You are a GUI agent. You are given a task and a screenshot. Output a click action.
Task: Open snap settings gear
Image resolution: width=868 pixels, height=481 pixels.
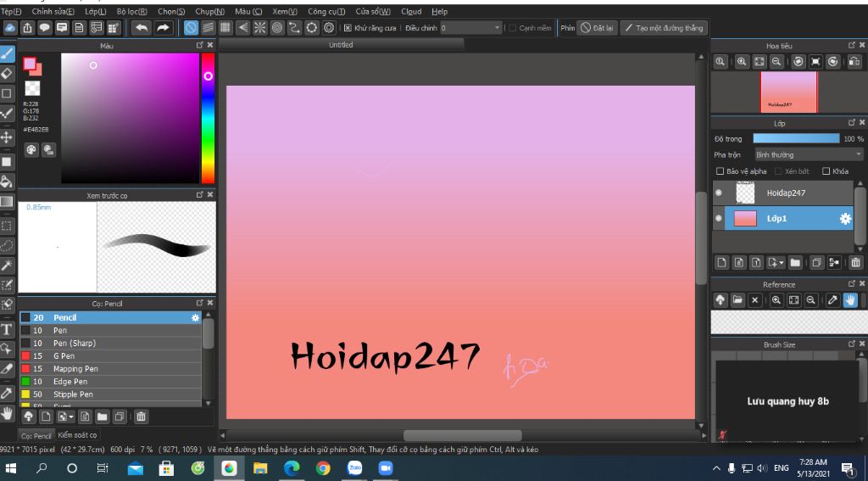(x=329, y=28)
